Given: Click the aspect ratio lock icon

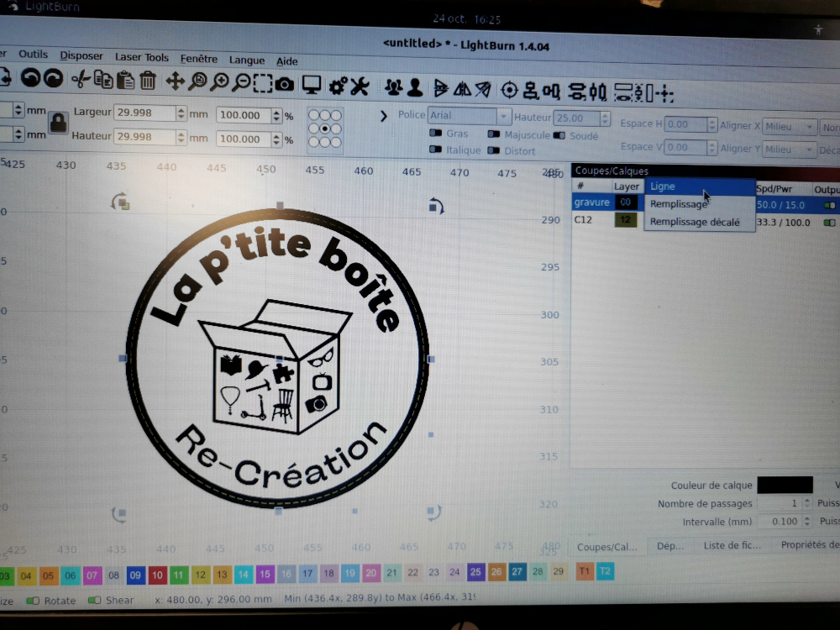Looking at the screenshot, I should tap(57, 123).
